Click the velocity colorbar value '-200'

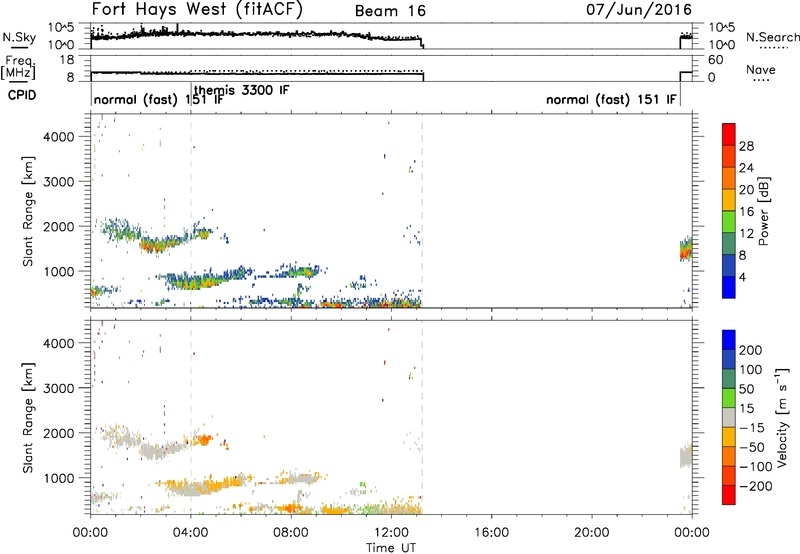tap(756, 486)
